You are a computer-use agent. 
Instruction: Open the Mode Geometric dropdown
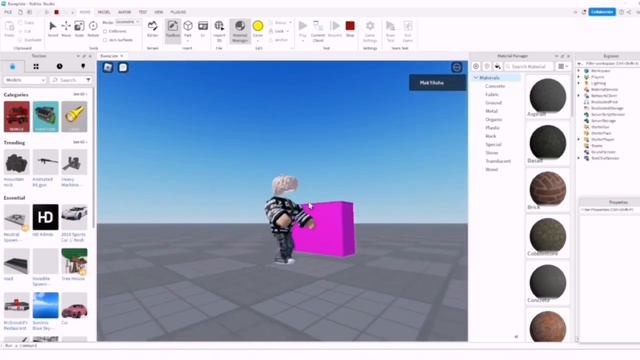click(x=128, y=22)
